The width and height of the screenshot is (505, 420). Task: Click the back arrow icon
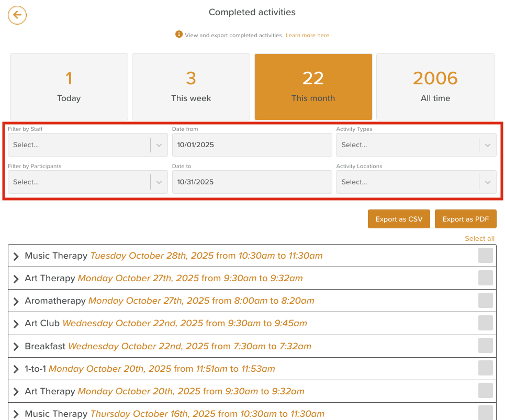17,15
